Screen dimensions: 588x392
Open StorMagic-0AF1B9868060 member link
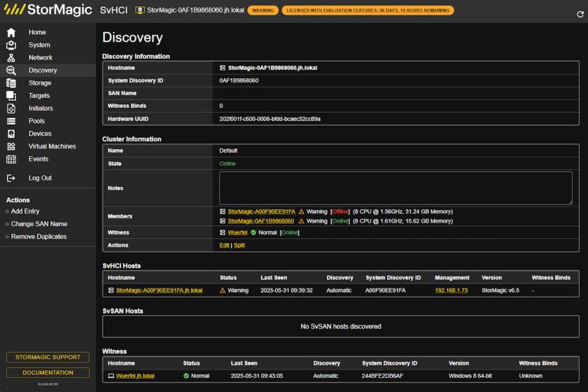(x=261, y=221)
